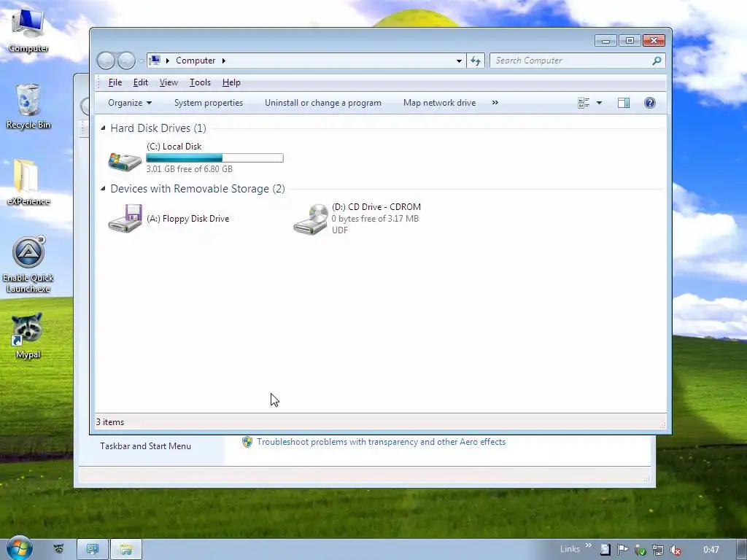
Task: Click the '3 items' status bar text
Action: (x=110, y=422)
